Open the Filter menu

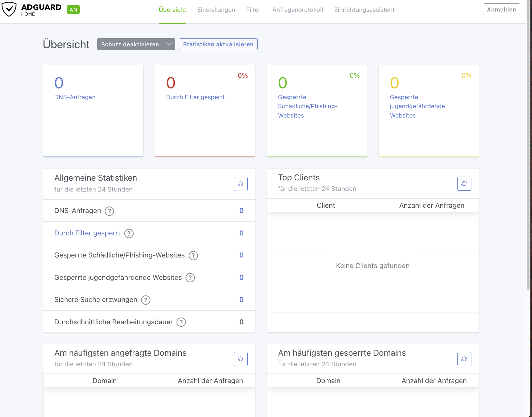253,10
